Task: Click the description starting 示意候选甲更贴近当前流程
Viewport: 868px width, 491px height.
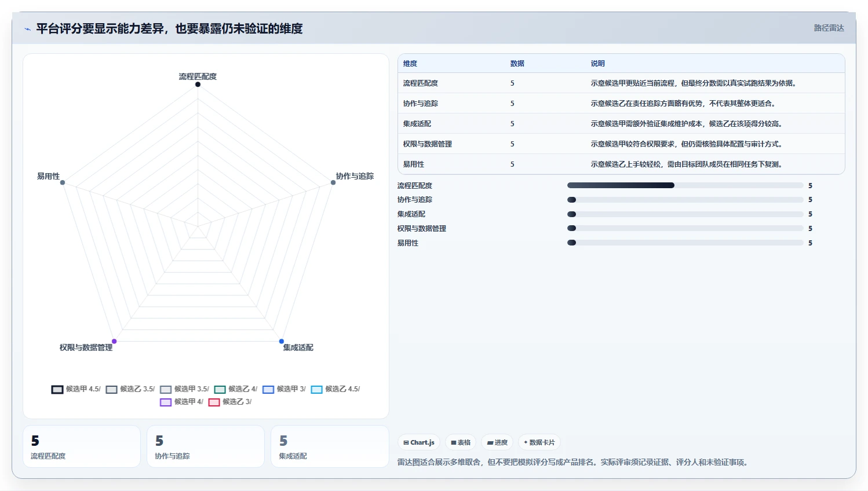Action: coord(695,83)
